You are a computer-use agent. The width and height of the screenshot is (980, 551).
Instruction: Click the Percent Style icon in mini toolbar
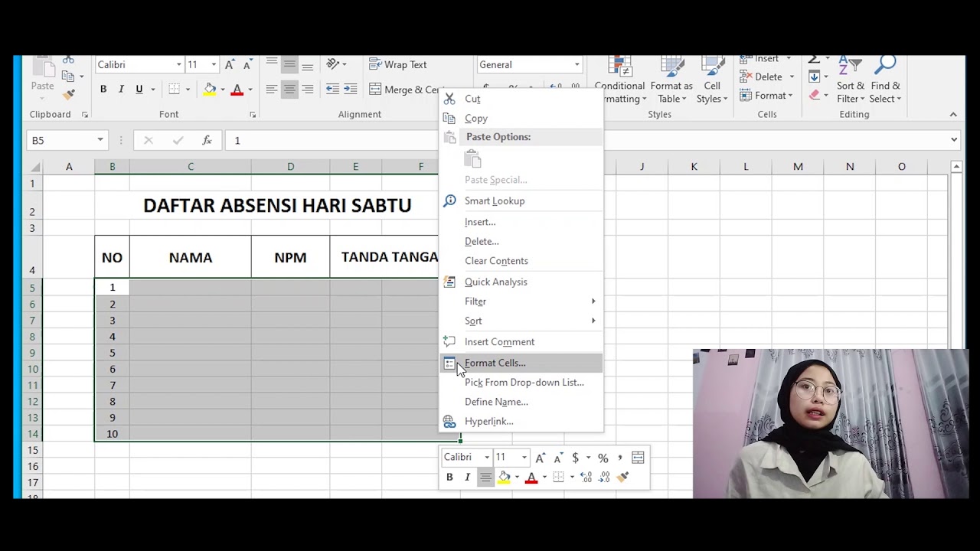coord(603,458)
